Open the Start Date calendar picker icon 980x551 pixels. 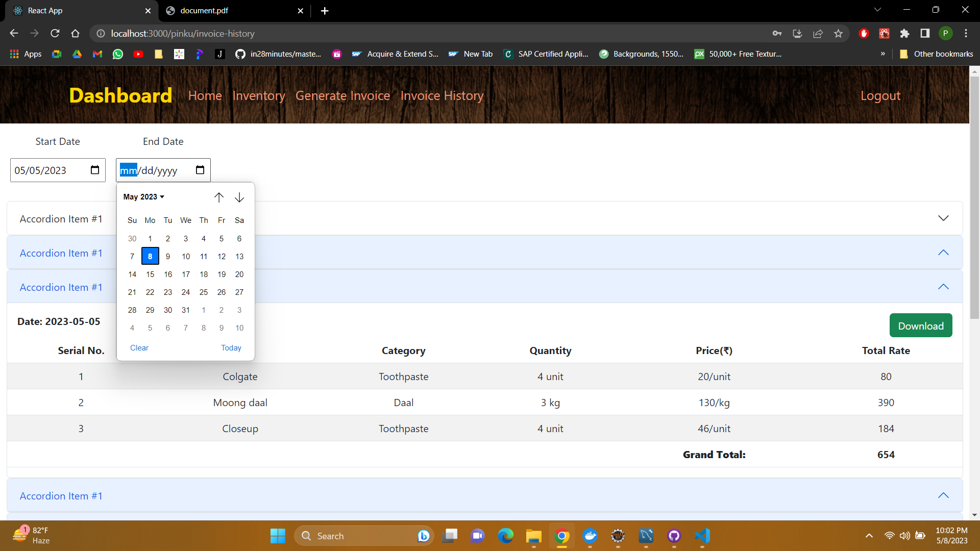[x=94, y=170]
